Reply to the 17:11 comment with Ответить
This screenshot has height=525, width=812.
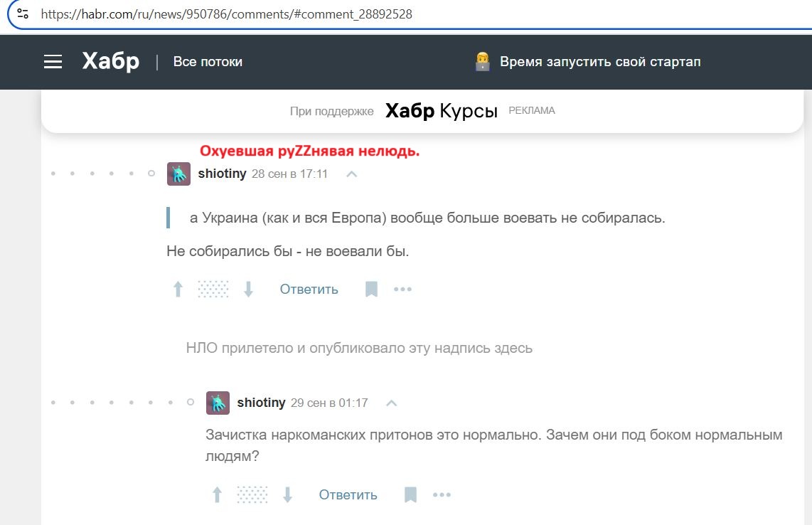[309, 290]
